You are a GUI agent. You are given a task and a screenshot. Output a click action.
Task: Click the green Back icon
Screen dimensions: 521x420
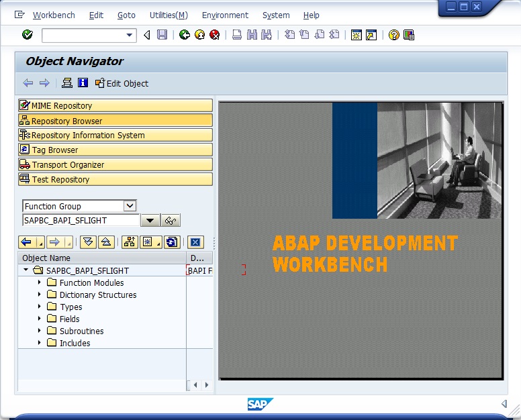point(185,34)
